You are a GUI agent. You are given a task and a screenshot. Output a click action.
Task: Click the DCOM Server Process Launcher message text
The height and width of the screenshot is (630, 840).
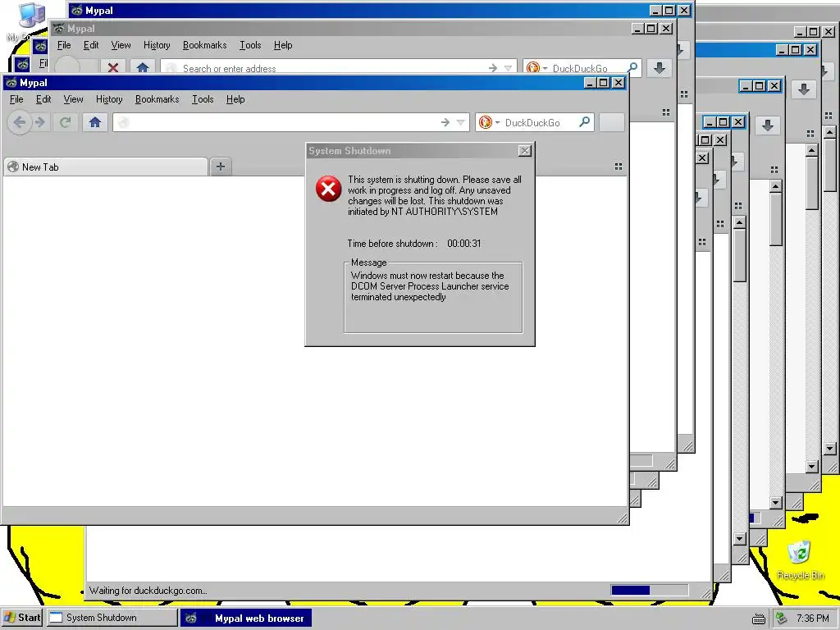[x=430, y=286]
